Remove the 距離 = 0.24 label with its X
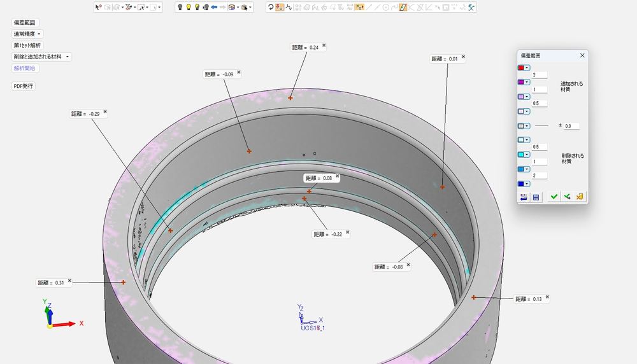637x364 pixels. pos(324,45)
